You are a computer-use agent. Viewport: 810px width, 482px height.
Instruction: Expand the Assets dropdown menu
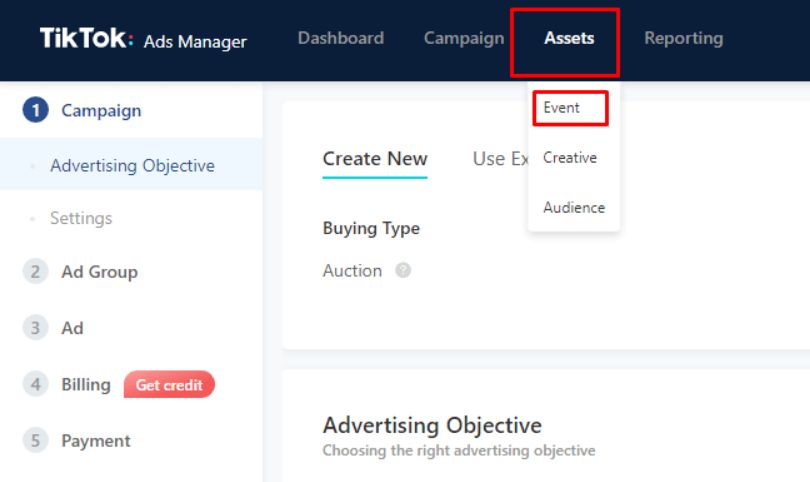[569, 39]
